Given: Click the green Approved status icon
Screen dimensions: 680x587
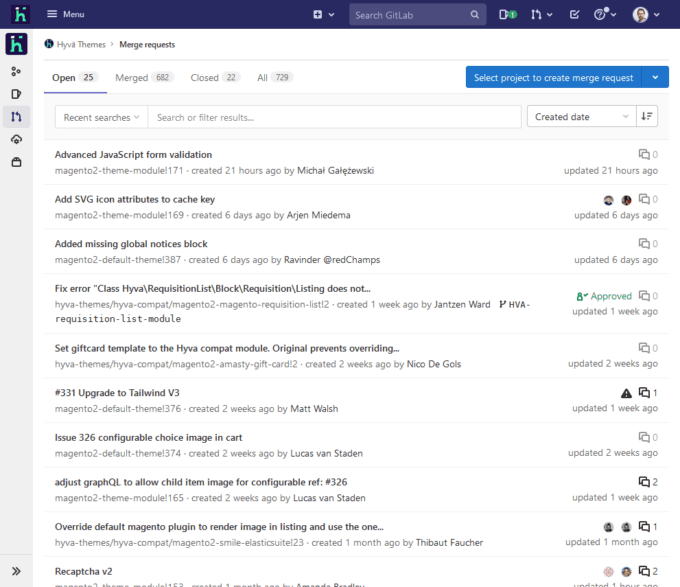Looking at the screenshot, I should tap(604, 296).
